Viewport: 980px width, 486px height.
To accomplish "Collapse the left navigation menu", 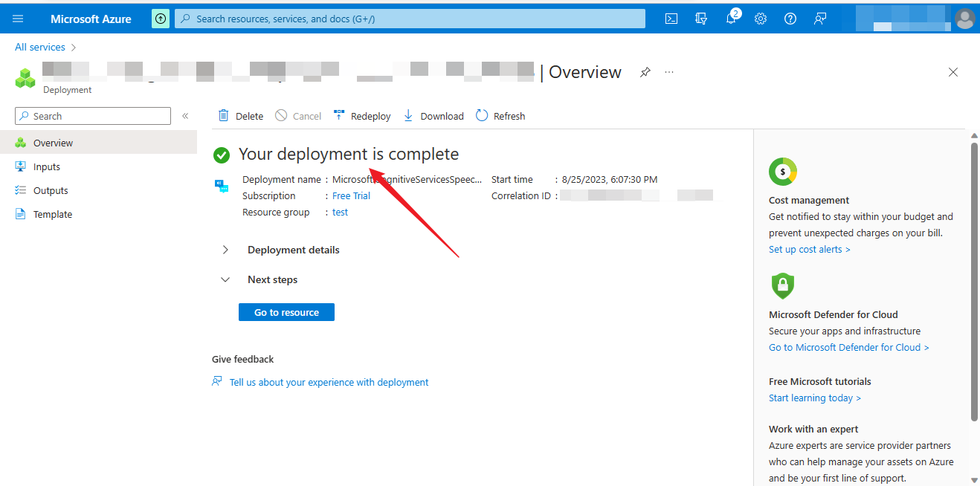I will (x=185, y=116).
